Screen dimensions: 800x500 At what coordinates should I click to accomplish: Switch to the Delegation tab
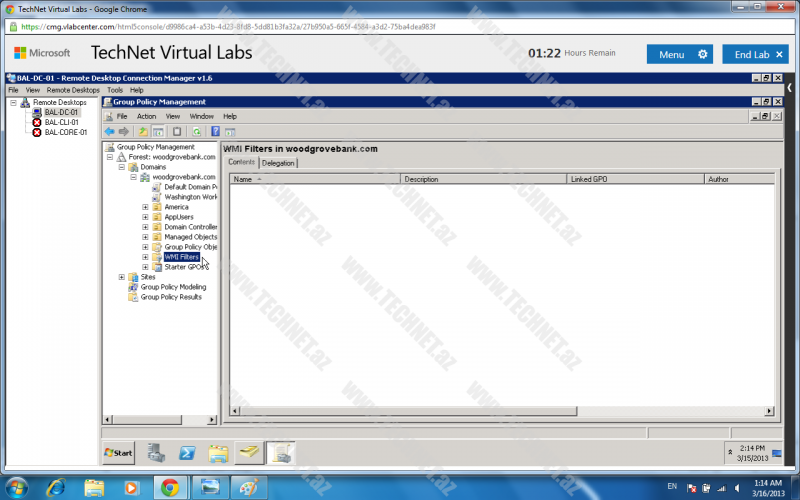(x=278, y=163)
